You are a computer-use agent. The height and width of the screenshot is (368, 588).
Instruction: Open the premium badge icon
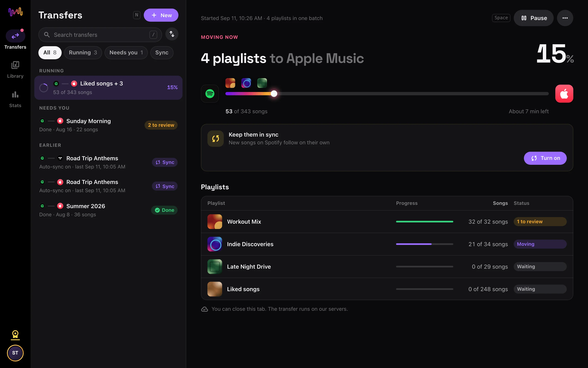[15, 335]
